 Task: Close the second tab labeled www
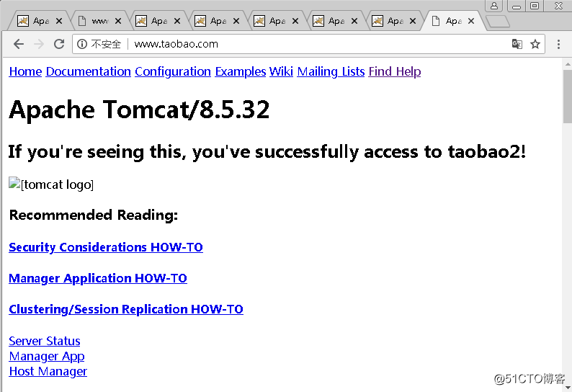click(118, 21)
